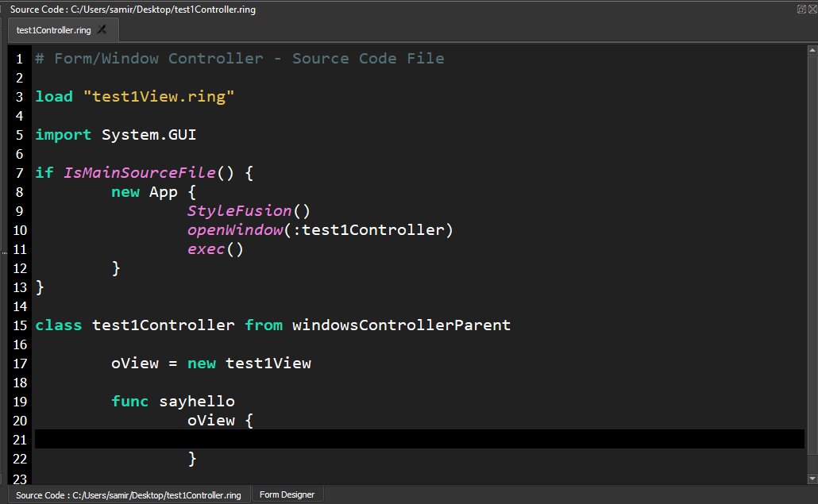Click openWindow on line 10
This screenshot has height=504, width=818.
point(234,230)
